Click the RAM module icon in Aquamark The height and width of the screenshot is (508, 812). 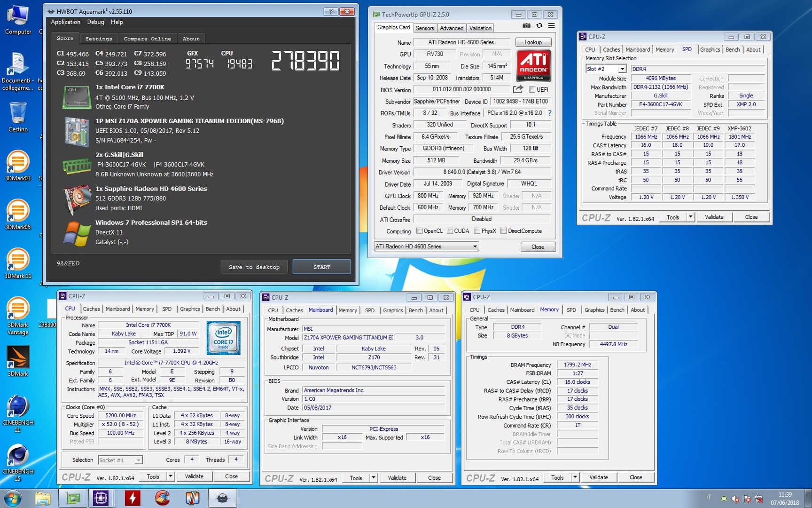tap(77, 166)
